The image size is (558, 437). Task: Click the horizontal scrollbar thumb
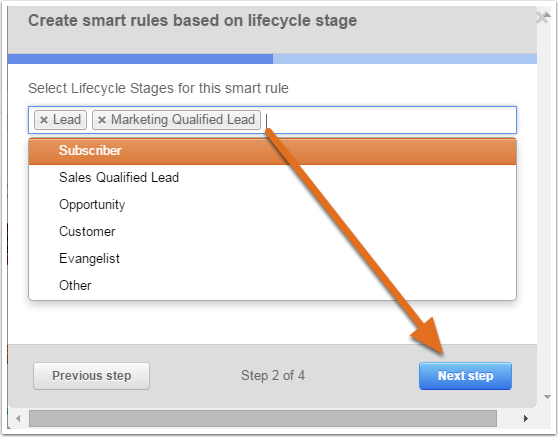[x=263, y=418]
